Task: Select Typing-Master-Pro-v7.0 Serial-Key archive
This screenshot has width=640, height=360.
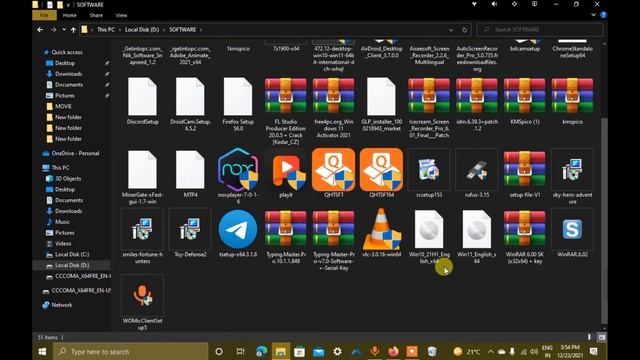Action: (x=333, y=228)
